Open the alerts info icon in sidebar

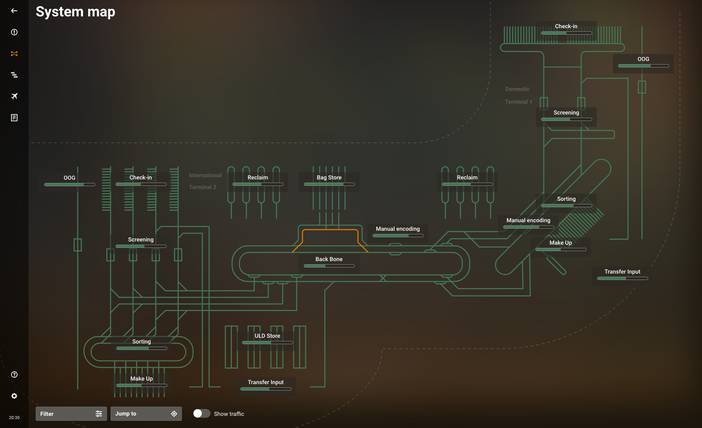pos(14,32)
